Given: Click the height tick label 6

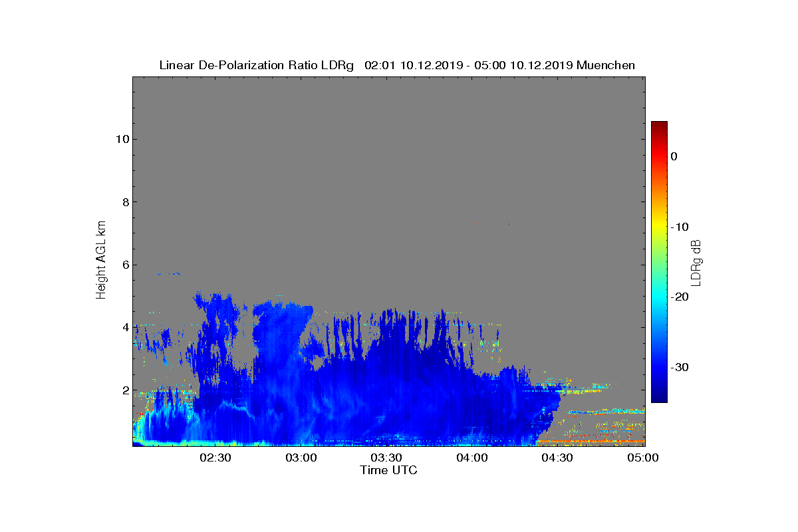Looking at the screenshot, I should coord(124,265).
